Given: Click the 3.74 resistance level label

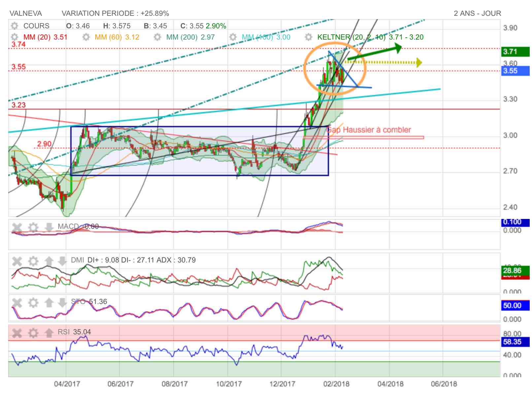Looking at the screenshot, I should (x=18, y=45).
